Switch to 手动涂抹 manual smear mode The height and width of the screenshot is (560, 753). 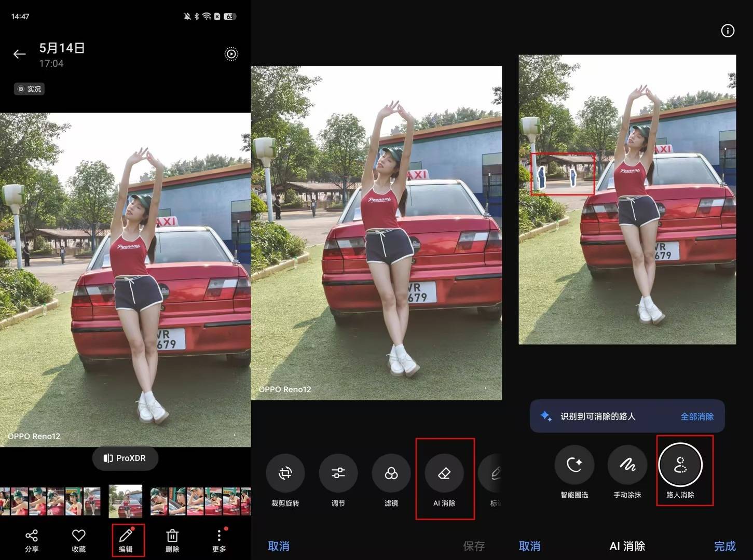click(627, 465)
